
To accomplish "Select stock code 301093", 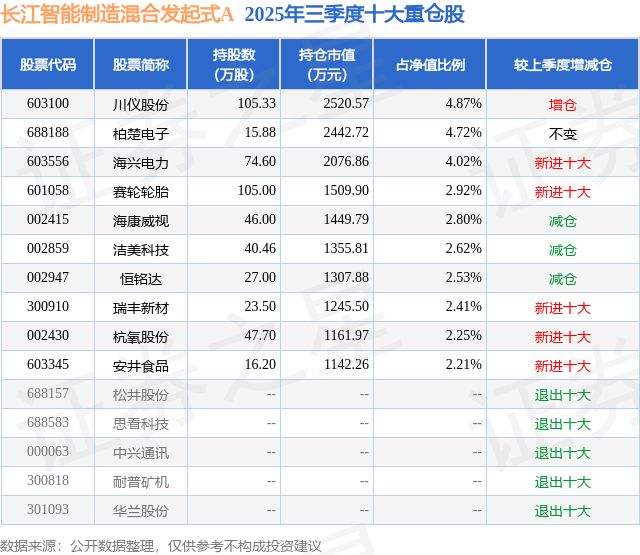I will 48,509.
